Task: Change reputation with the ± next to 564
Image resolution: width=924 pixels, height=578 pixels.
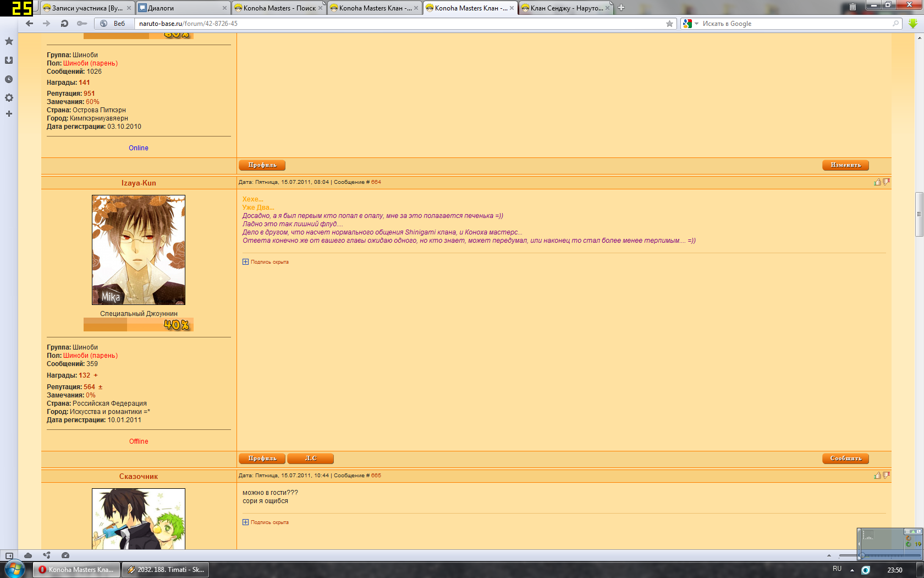Action: pos(100,387)
